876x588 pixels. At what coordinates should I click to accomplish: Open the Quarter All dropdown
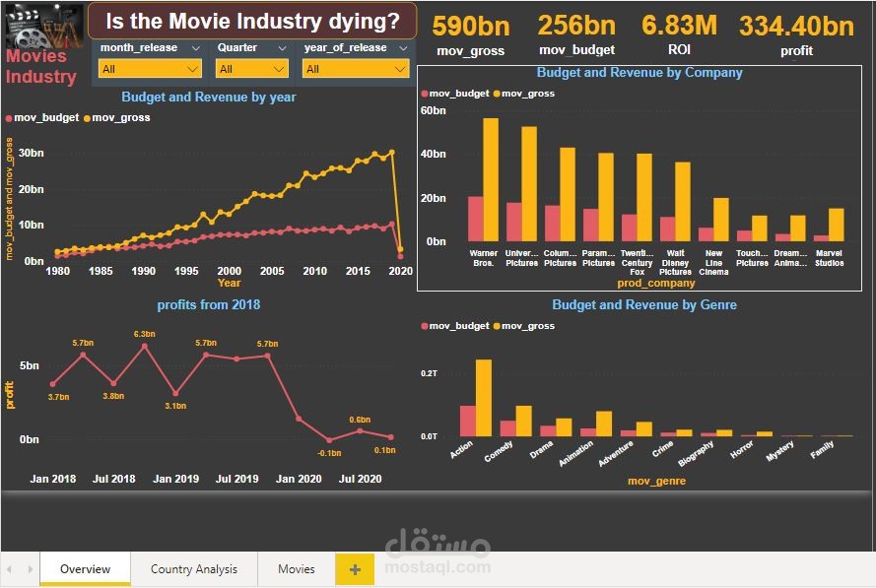coord(251,69)
